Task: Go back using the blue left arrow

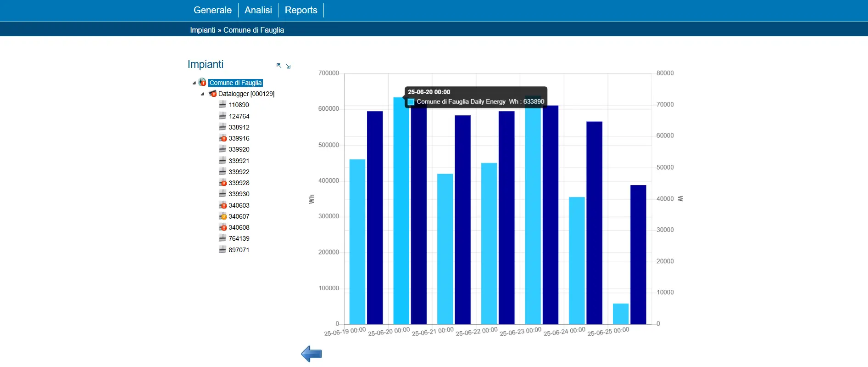Action: (312, 354)
